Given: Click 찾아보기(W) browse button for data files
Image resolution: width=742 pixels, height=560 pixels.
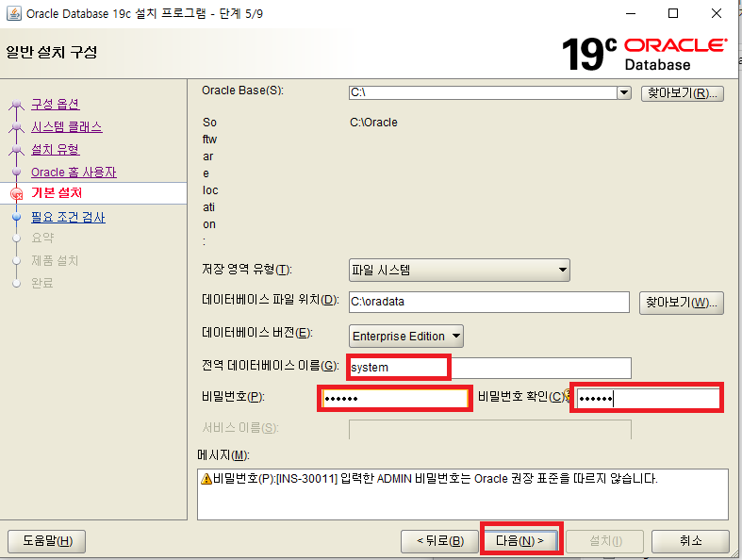Looking at the screenshot, I should click(682, 303).
